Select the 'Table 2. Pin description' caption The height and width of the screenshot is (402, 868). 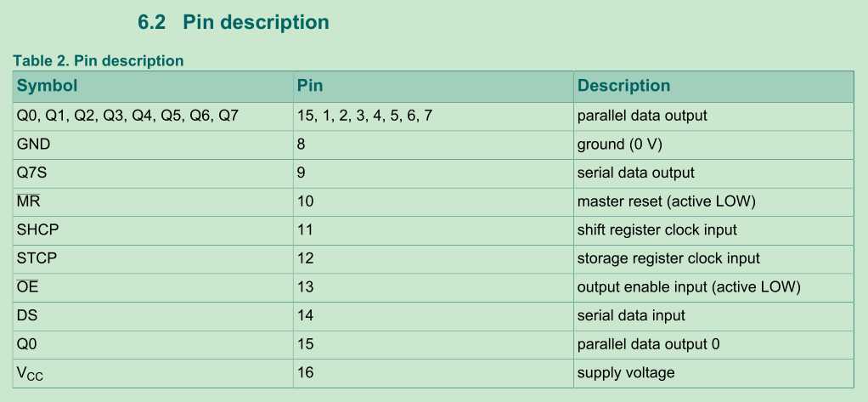98,60
